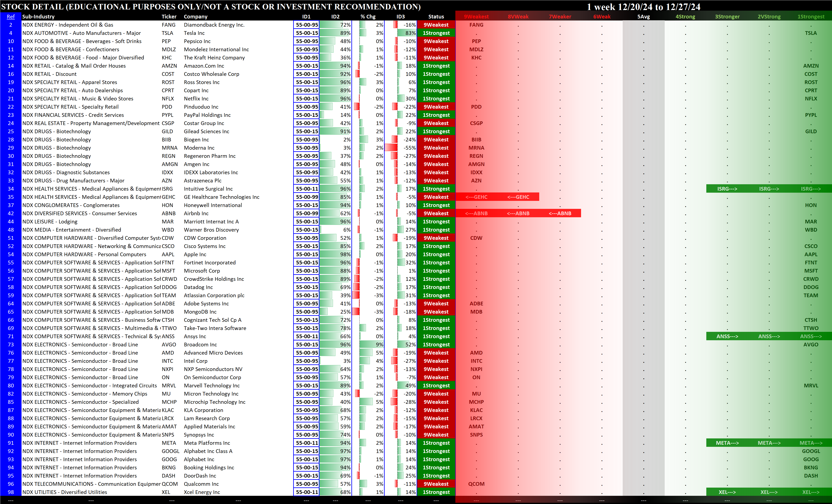Click the <---GEHC cell under 8VWeak
832x504 pixels.
click(x=518, y=197)
